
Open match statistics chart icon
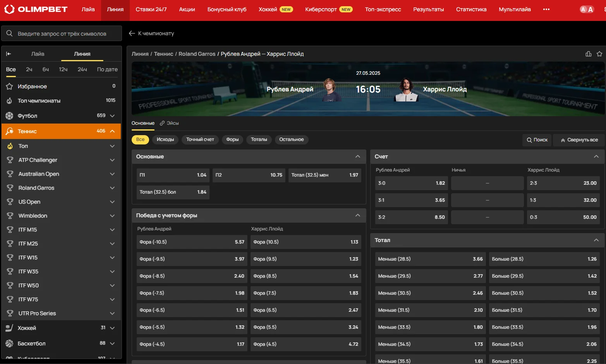pyautogui.click(x=588, y=54)
